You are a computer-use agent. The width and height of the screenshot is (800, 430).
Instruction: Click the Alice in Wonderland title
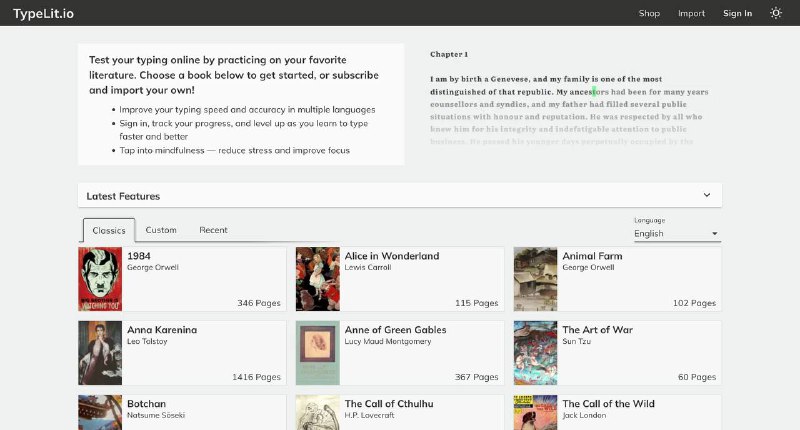[392, 256]
